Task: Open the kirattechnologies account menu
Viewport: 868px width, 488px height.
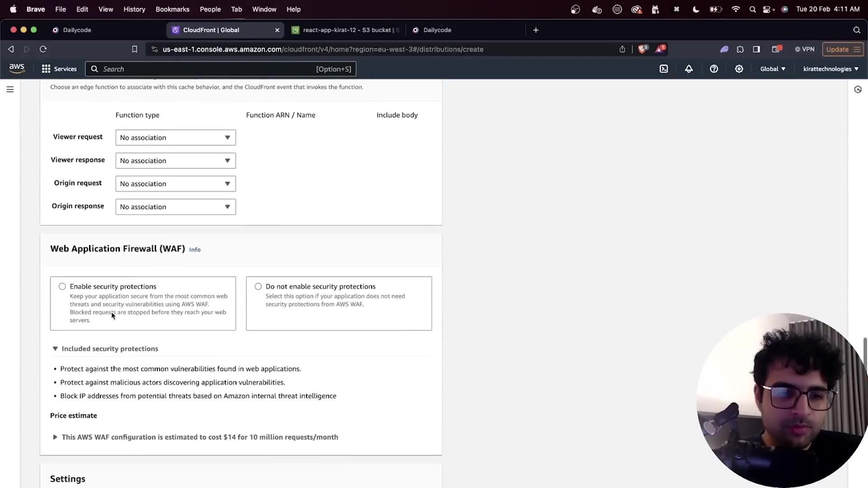Action: [830, 69]
